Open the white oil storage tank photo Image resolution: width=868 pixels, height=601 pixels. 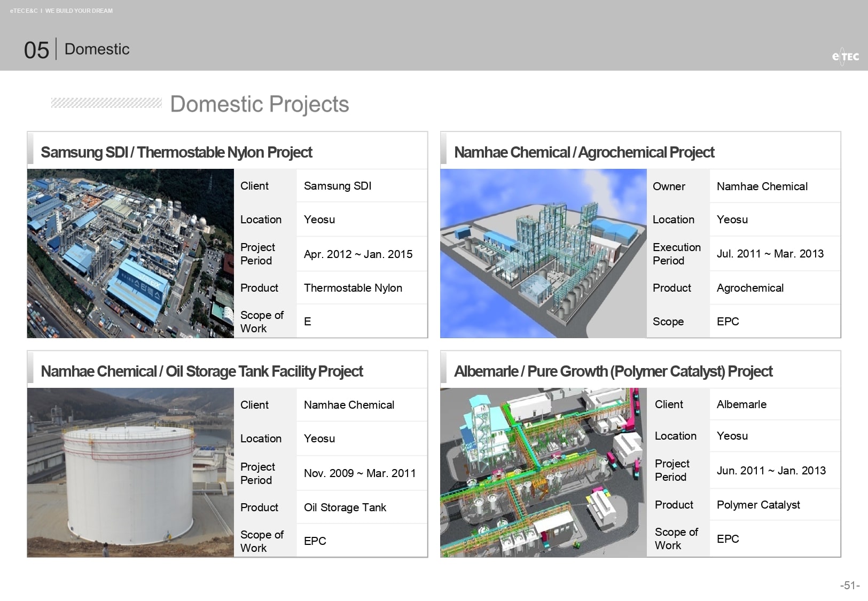(x=130, y=473)
